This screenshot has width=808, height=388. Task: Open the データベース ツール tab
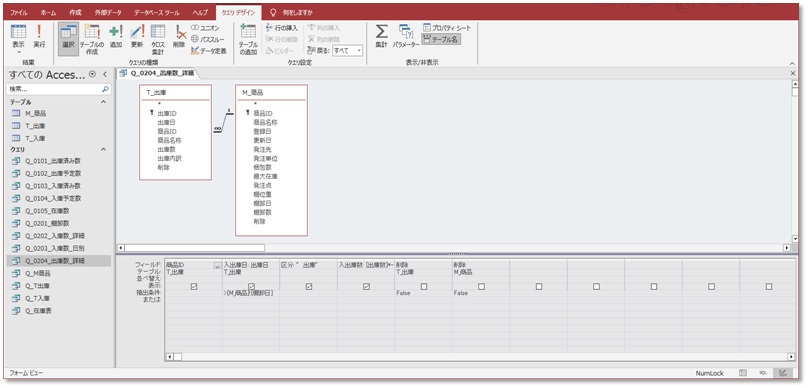pyautogui.click(x=157, y=12)
